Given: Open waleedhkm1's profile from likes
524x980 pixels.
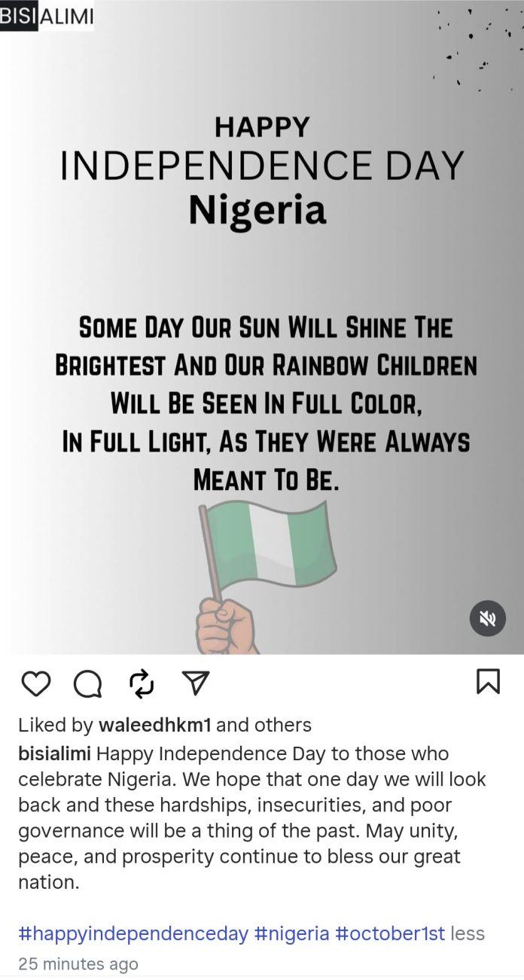Looking at the screenshot, I should (155, 725).
